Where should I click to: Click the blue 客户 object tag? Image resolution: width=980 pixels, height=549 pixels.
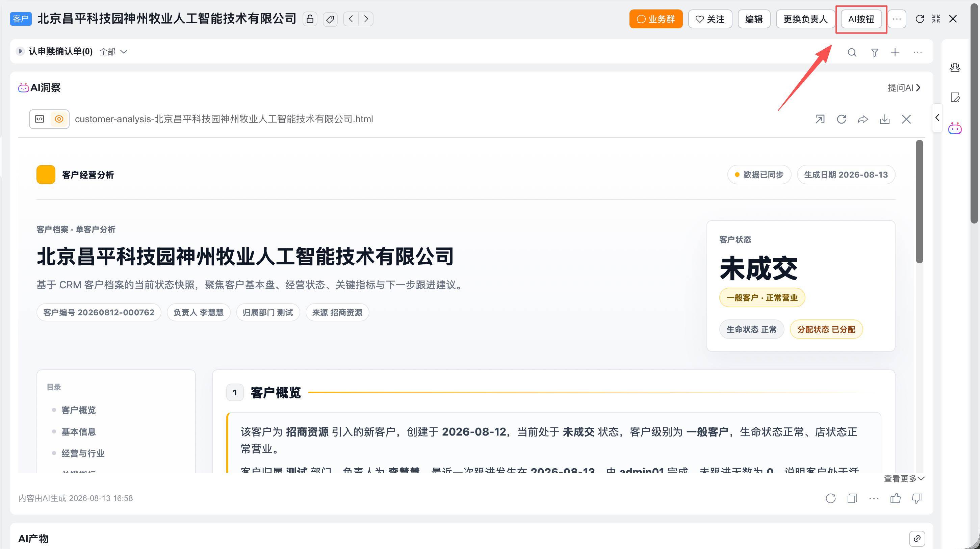[x=21, y=19]
